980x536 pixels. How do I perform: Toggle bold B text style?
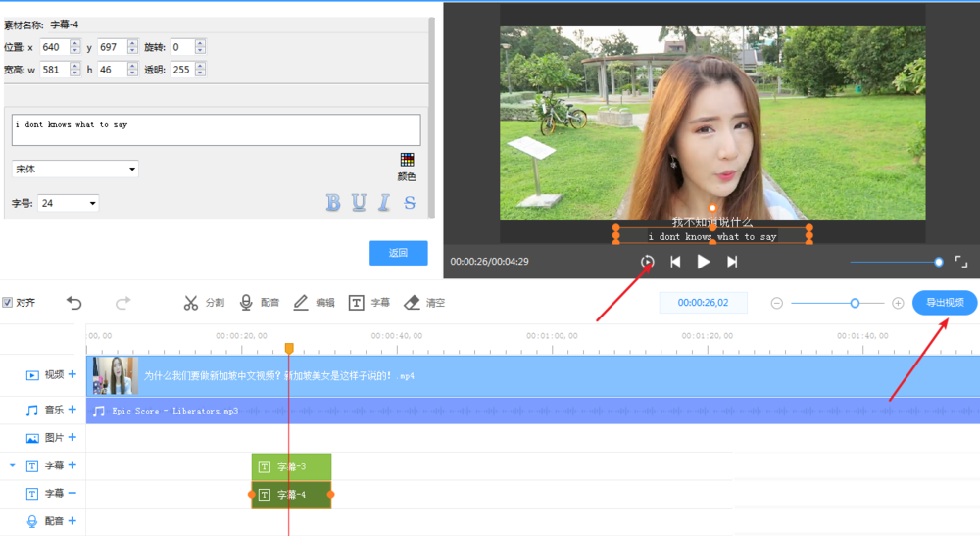(x=333, y=203)
